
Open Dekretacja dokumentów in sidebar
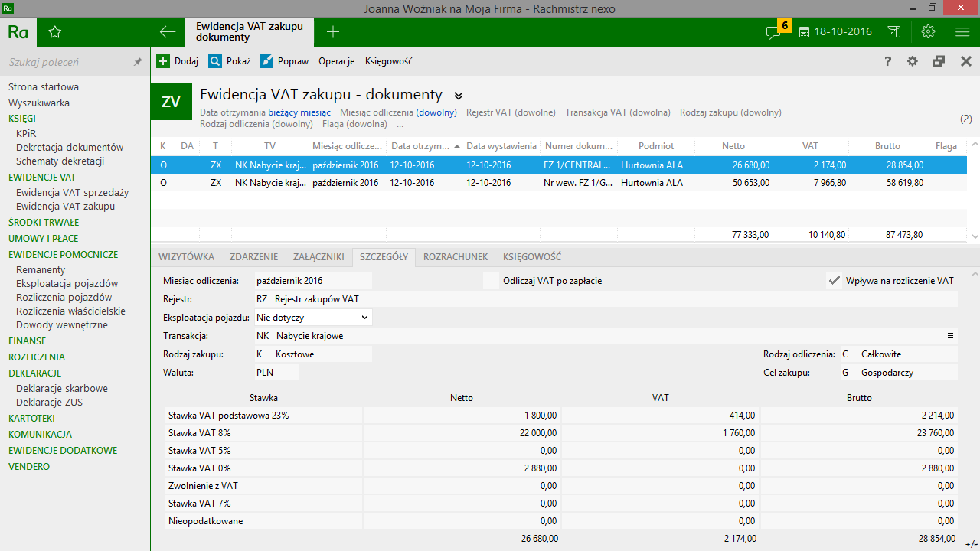coord(70,147)
